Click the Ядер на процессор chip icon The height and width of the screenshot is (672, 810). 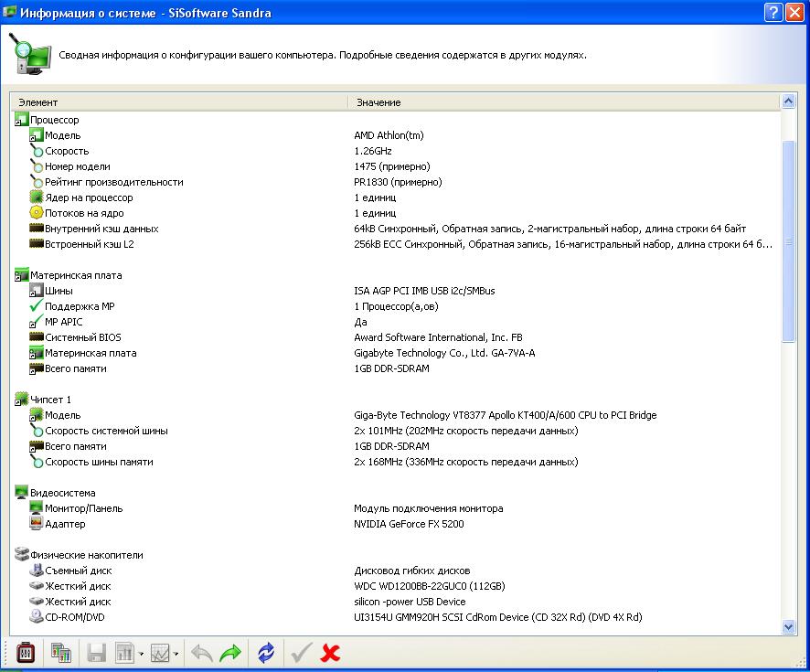pyautogui.click(x=36, y=197)
